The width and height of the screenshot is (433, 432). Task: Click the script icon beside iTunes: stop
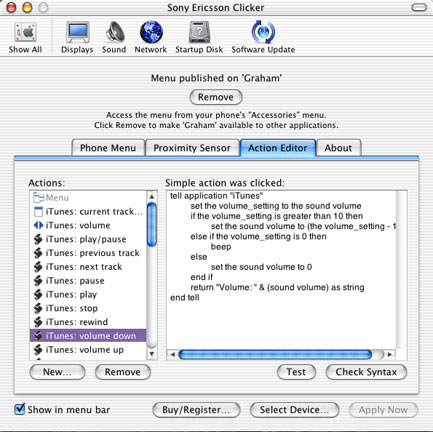[38, 308]
